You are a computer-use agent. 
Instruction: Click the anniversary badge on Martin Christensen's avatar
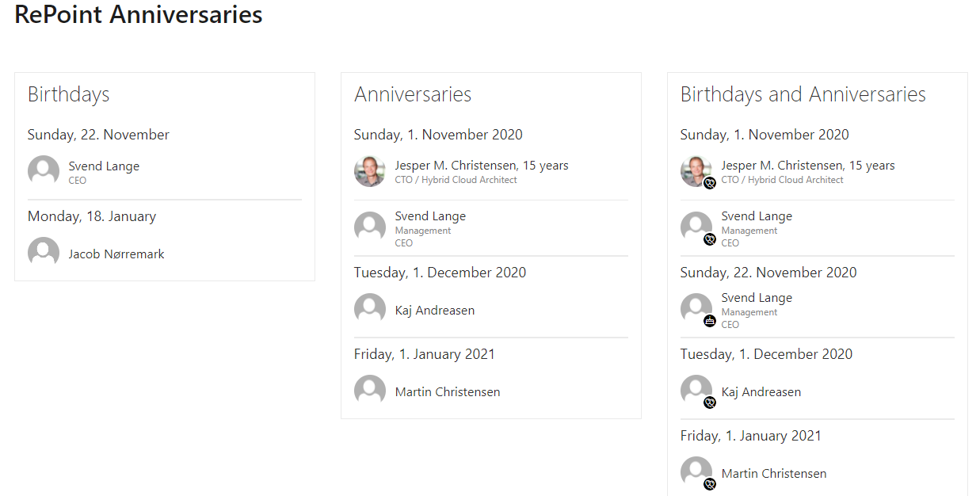pyautogui.click(x=710, y=484)
